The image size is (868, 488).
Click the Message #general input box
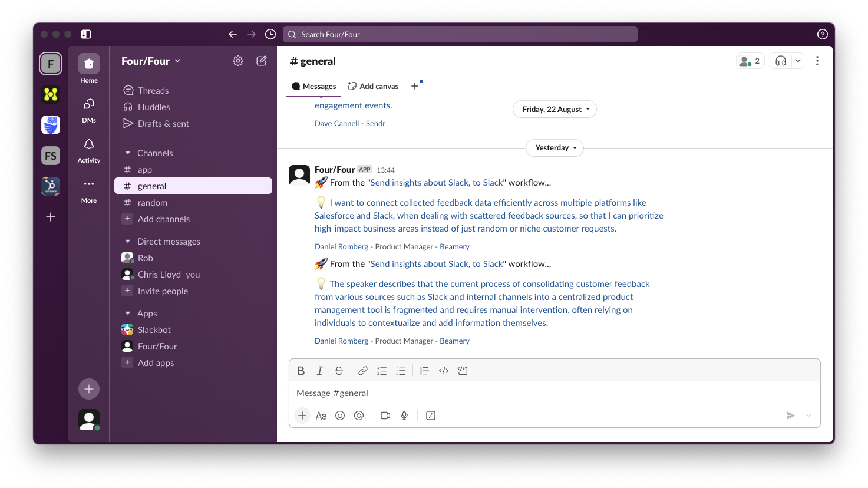click(x=555, y=393)
